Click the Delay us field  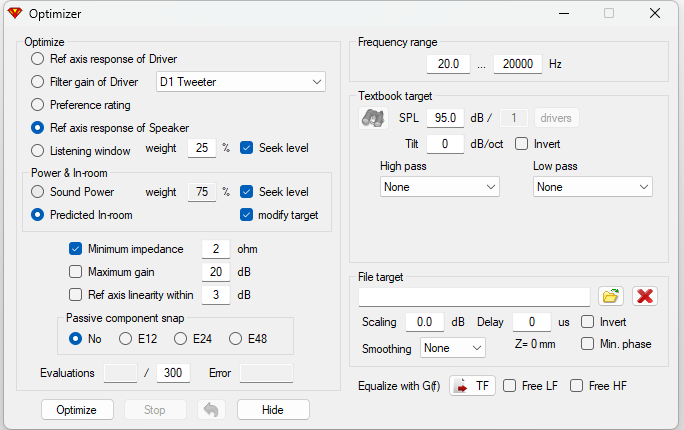tap(532, 322)
